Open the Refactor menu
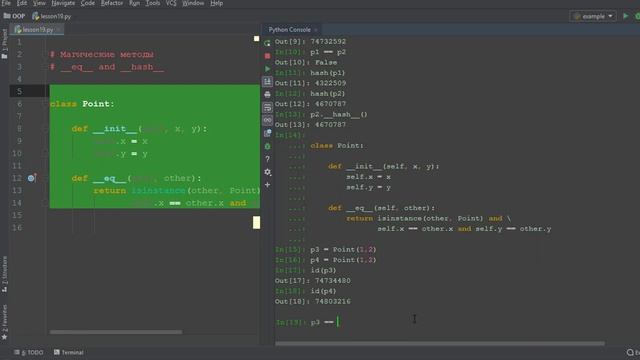Image resolution: width=640 pixels, height=360 pixels. [x=111, y=3]
